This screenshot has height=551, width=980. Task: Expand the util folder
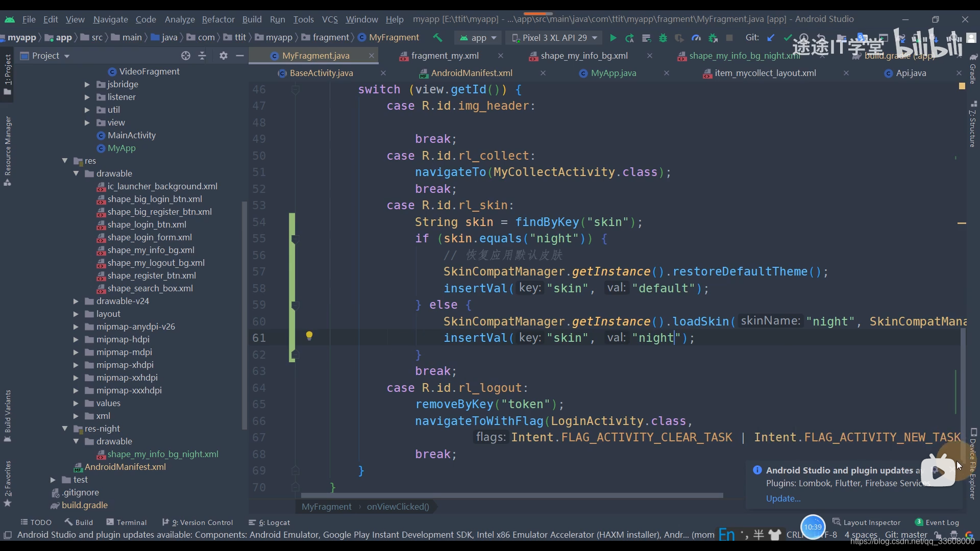click(87, 110)
